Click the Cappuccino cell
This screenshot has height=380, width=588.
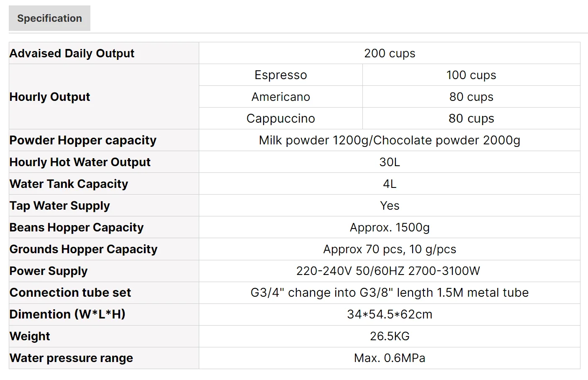point(280,119)
